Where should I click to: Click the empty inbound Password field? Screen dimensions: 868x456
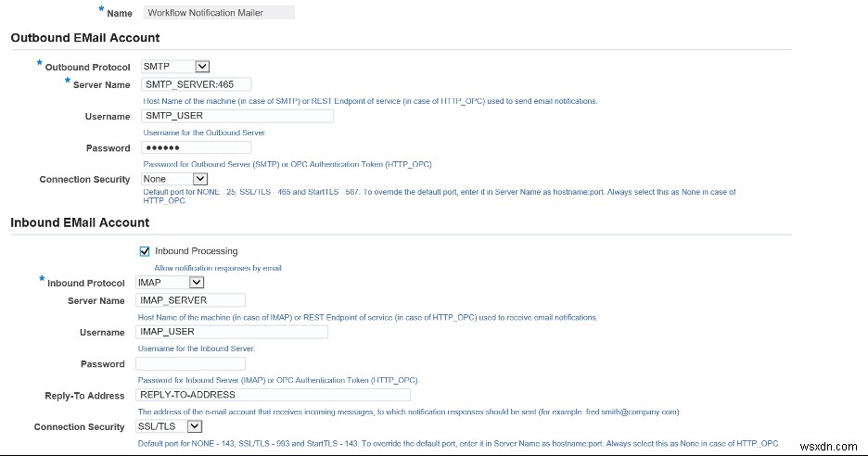tap(190, 364)
